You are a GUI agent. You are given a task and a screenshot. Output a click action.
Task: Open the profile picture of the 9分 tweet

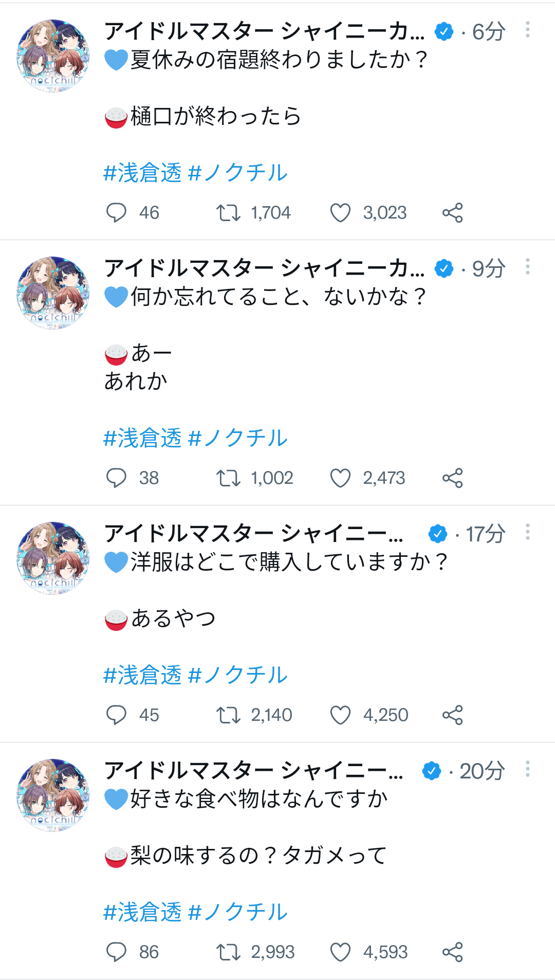point(53,293)
